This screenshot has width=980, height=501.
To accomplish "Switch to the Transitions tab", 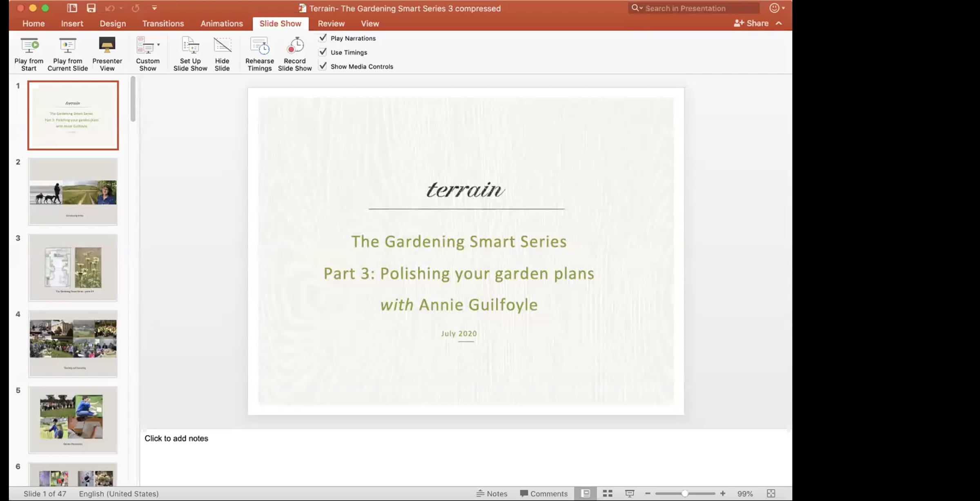I will [163, 24].
